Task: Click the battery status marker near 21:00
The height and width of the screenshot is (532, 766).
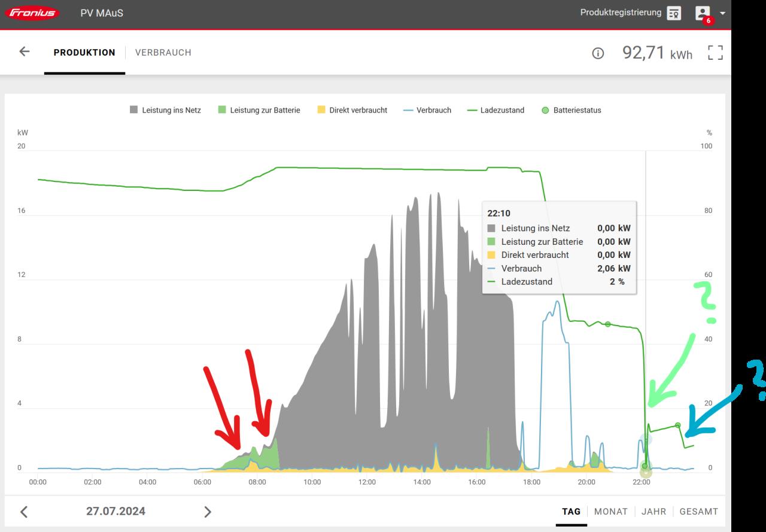Action: click(607, 324)
